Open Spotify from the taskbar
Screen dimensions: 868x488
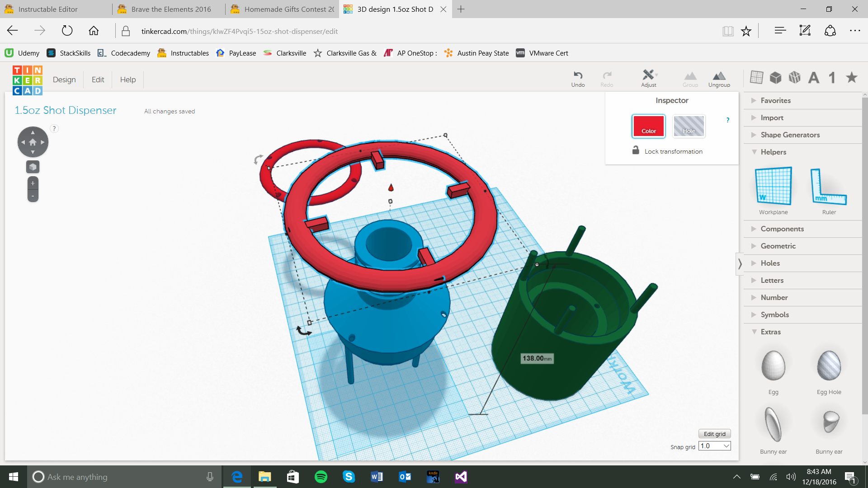pos(321,477)
